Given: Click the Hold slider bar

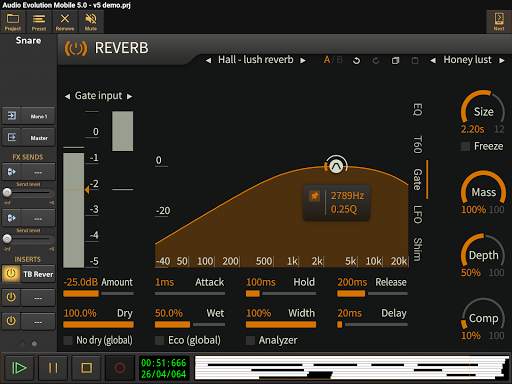Looking at the screenshot, I should click(281, 294).
